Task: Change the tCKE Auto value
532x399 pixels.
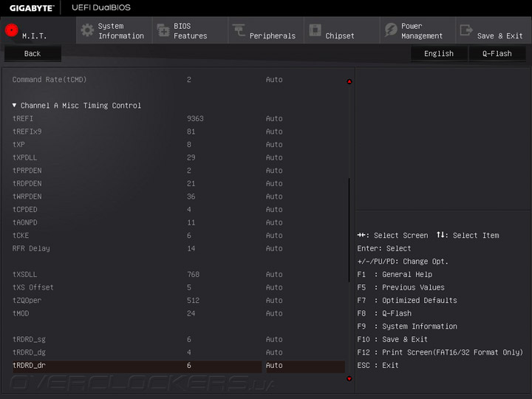Action: pyautogui.click(x=274, y=235)
